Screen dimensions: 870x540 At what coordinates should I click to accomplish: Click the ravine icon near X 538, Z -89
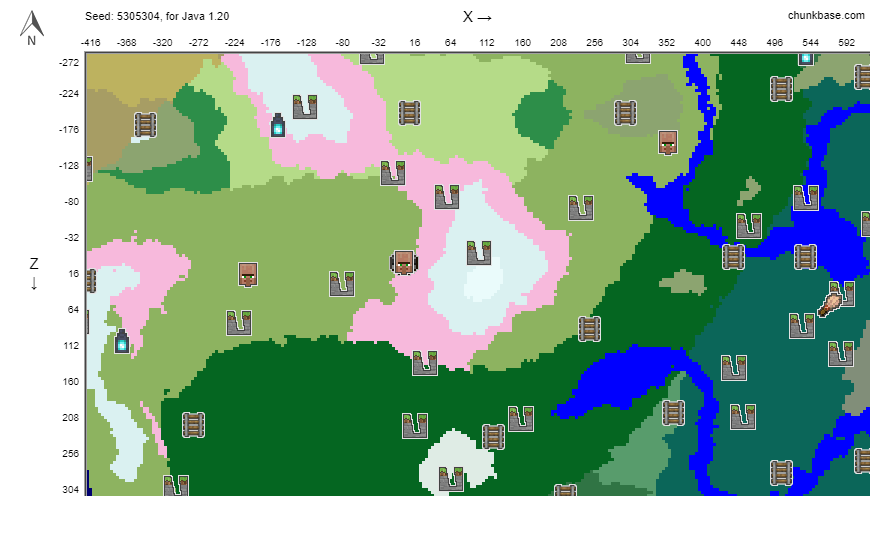806,198
